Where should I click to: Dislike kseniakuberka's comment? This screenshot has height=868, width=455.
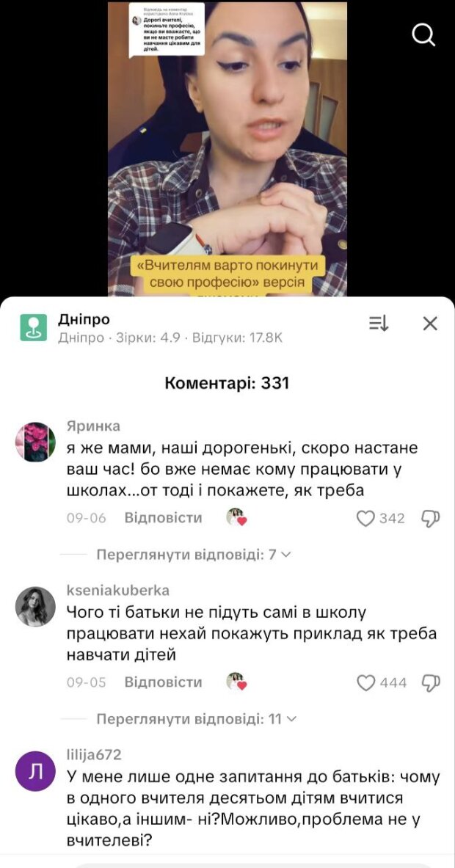click(432, 682)
